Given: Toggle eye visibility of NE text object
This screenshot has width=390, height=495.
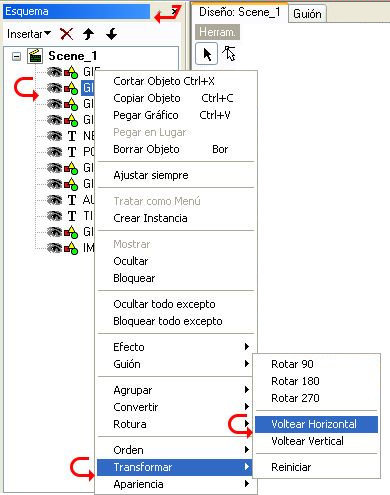Looking at the screenshot, I should click(x=54, y=136).
